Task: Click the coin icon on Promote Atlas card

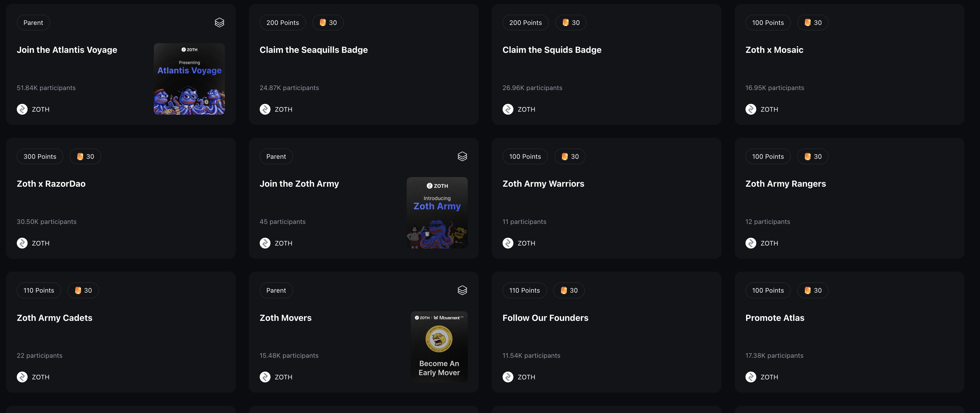Action: pyautogui.click(x=808, y=291)
